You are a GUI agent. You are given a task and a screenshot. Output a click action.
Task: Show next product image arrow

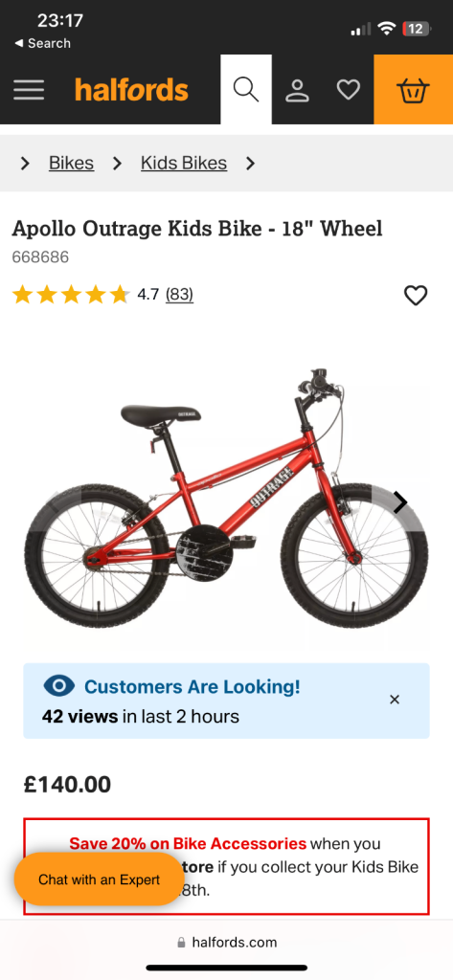coord(399,501)
